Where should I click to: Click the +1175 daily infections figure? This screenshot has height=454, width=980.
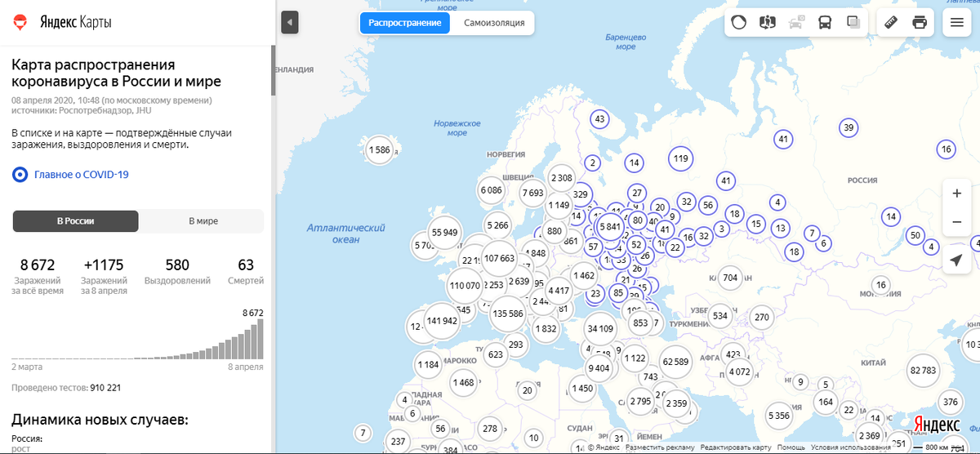tap(103, 265)
